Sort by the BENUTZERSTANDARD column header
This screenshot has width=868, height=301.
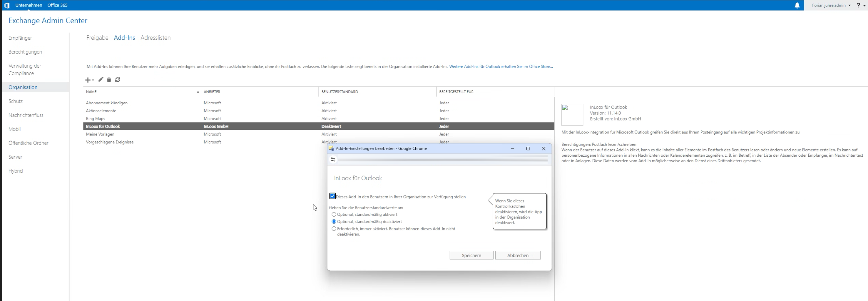click(x=377, y=92)
